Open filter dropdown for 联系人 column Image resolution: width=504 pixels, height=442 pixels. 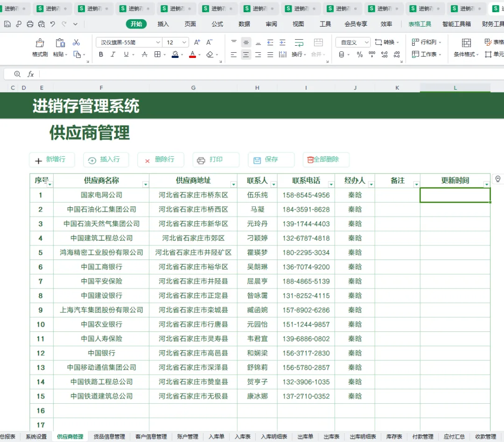[x=273, y=184]
